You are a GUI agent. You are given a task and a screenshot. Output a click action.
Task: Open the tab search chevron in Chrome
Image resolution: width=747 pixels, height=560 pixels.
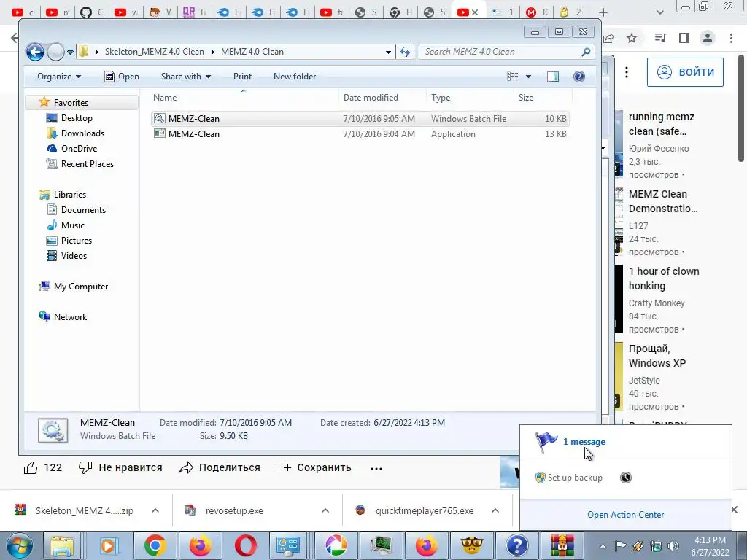point(659,12)
